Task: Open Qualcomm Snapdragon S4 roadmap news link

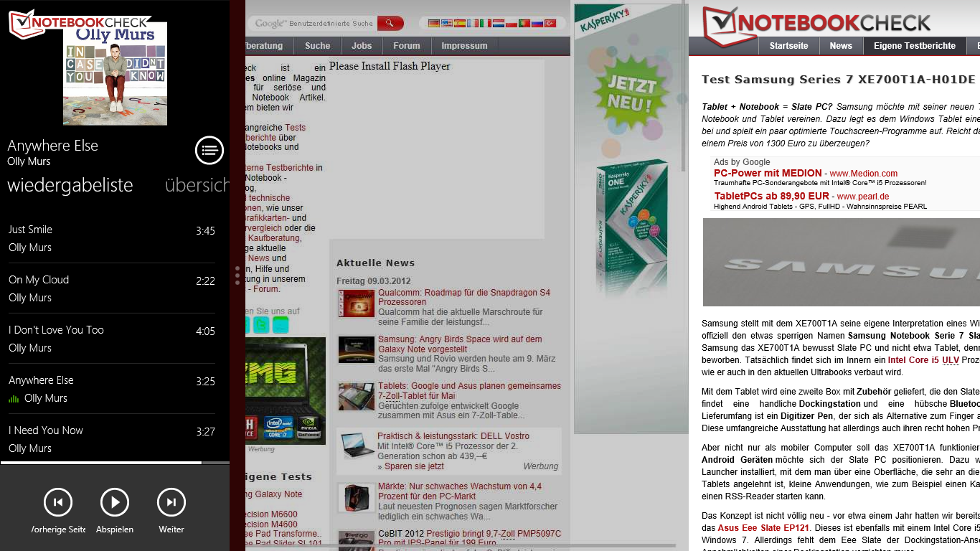Action: (463, 297)
